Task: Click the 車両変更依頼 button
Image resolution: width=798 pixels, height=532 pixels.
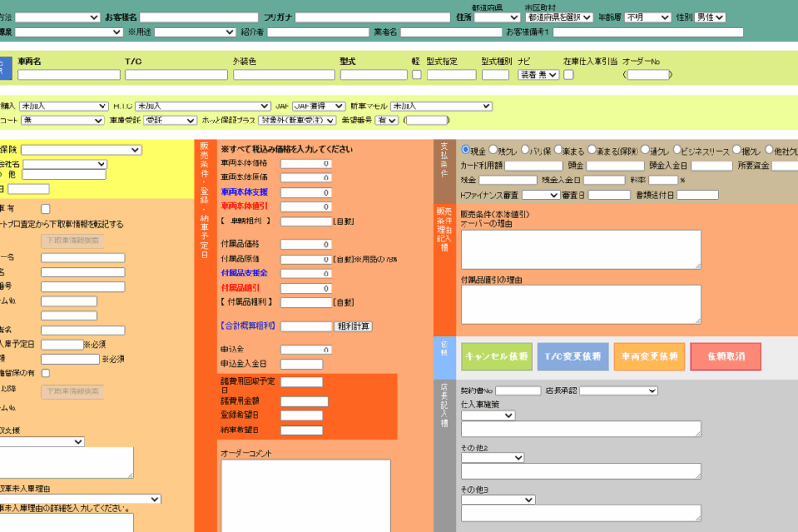Action: [649, 356]
